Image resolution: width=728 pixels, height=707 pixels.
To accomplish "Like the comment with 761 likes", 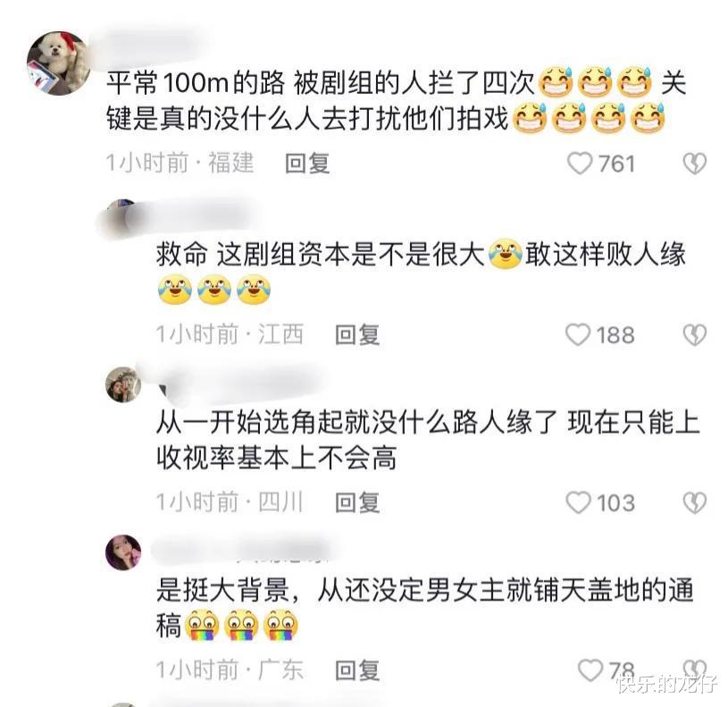I will click(580, 164).
